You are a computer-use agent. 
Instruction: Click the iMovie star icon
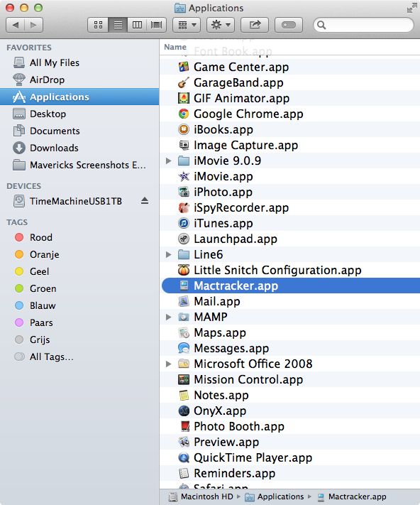coord(184,176)
